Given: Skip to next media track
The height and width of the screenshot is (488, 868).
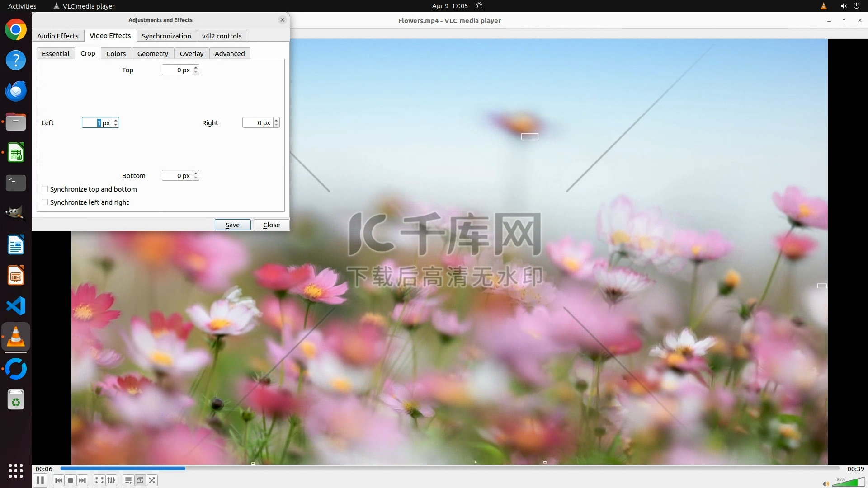Looking at the screenshot, I should [x=82, y=480].
